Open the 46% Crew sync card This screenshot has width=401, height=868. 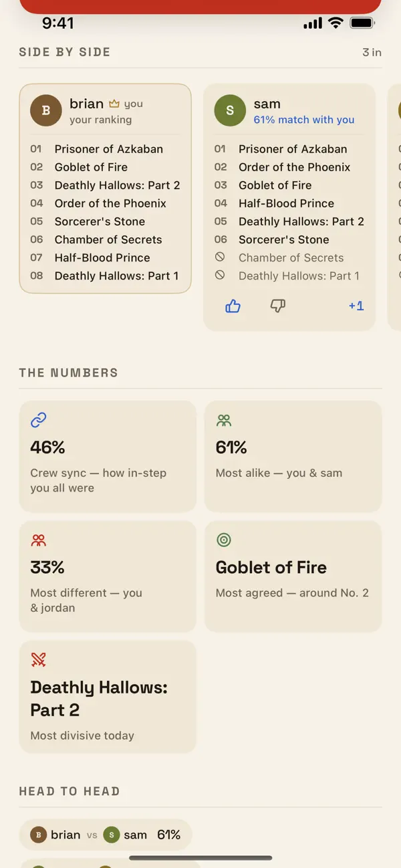pos(108,456)
